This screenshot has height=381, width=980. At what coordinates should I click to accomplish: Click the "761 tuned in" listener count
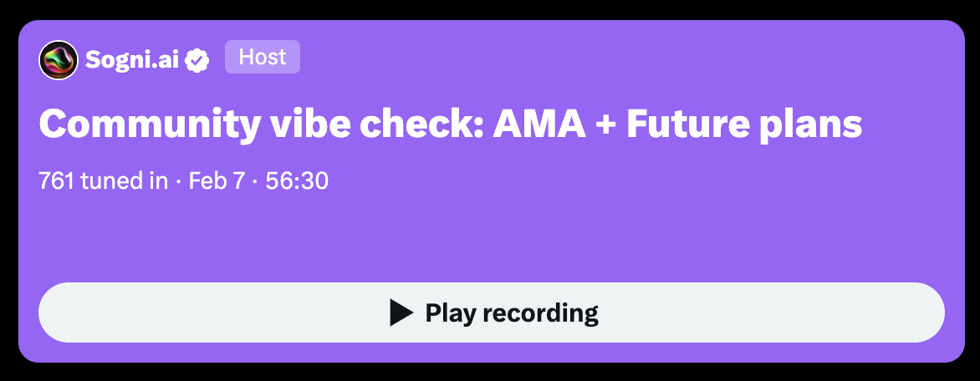pyautogui.click(x=103, y=180)
